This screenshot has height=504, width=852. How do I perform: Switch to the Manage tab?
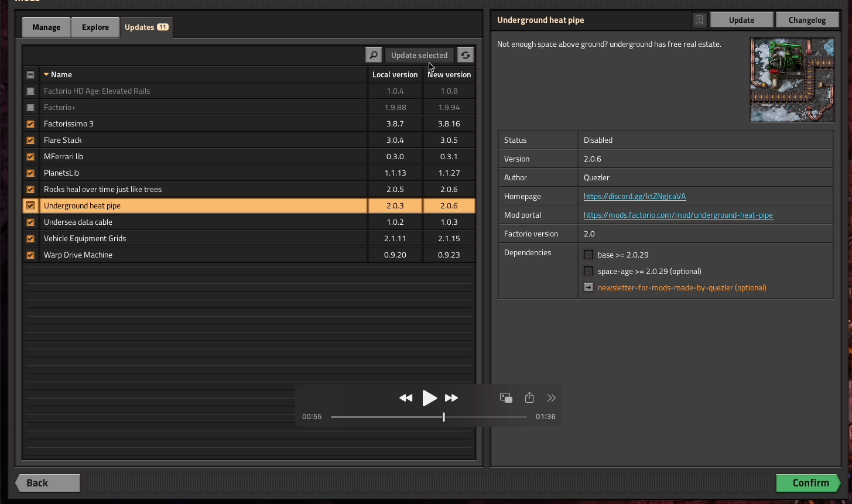click(46, 27)
